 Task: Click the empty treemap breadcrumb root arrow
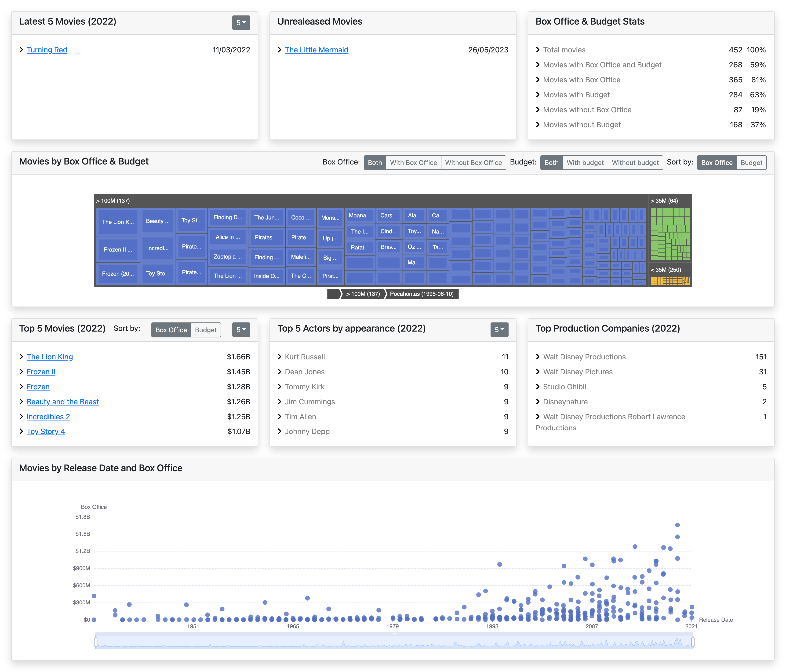click(333, 294)
